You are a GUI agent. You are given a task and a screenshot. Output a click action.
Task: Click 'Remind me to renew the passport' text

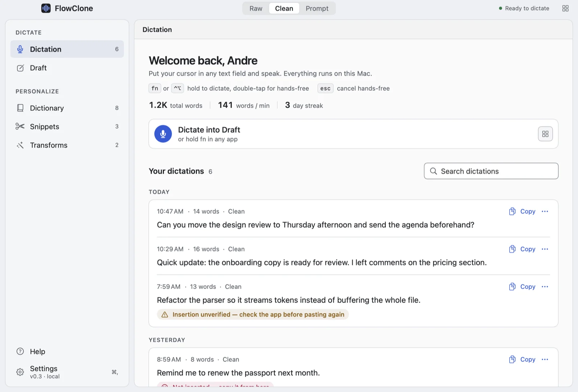[238, 373]
